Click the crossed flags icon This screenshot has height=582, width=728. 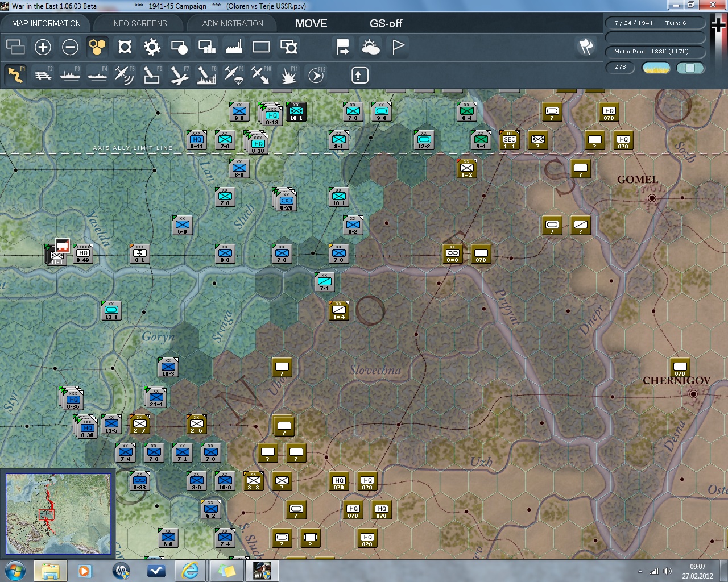[x=586, y=47]
